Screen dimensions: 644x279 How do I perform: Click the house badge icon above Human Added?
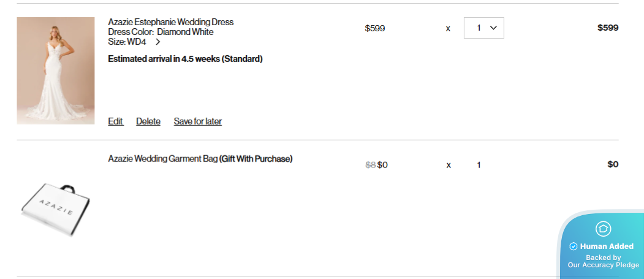click(x=603, y=229)
